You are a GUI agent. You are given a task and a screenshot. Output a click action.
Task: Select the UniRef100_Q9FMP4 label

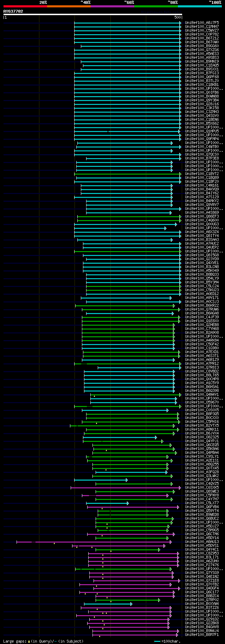202,139
